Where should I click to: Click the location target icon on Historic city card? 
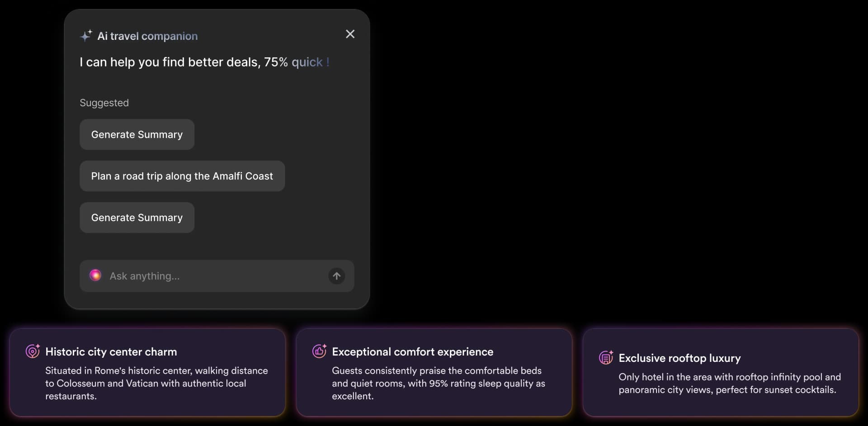[33, 351]
